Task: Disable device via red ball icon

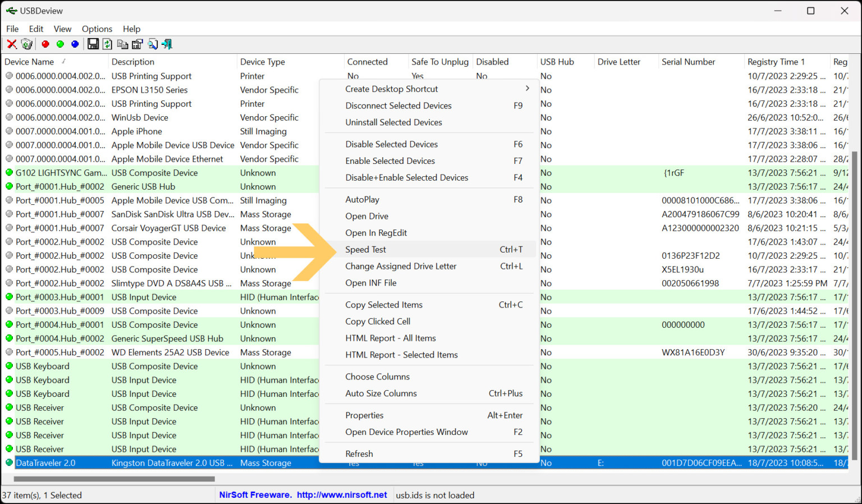Action: pyautogui.click(x=45, y=44)
